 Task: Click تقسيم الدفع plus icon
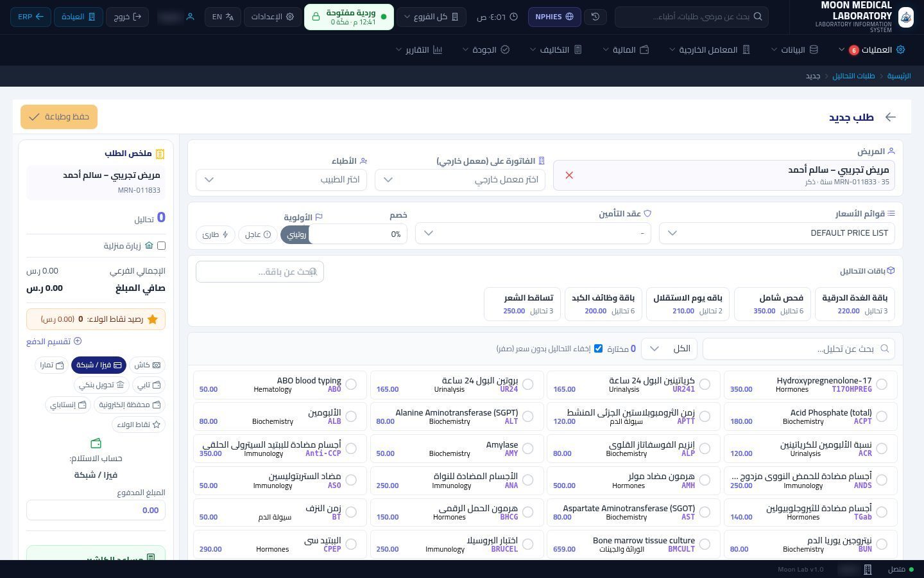click(78, 342)
